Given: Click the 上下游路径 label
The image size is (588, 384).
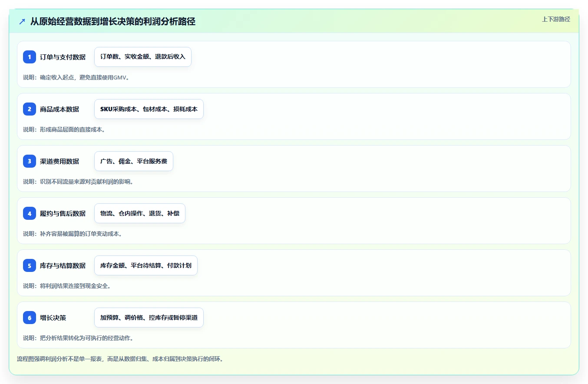Looking at the screenshot, I should pyautogui.click(x=556, y=20).
